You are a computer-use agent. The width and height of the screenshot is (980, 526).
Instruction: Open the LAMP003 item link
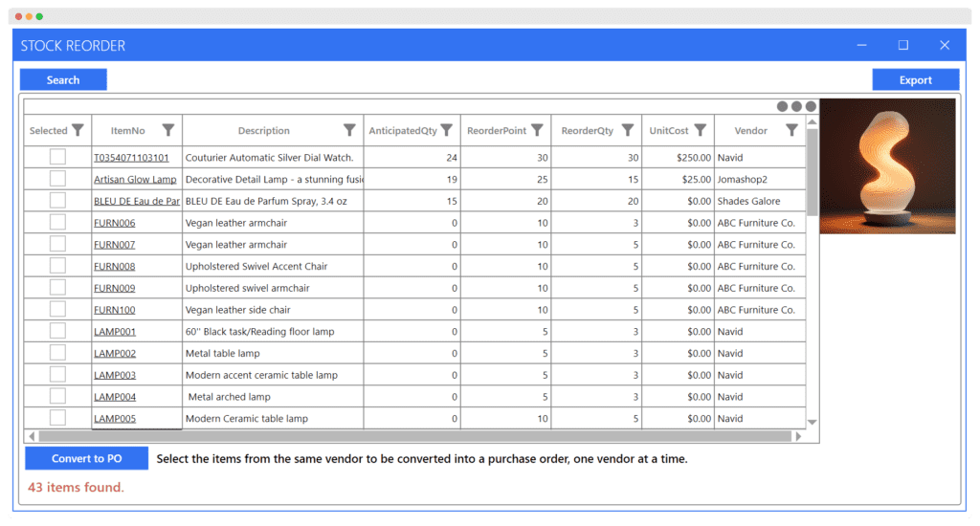pyautogui.click(x=115, y=376)
